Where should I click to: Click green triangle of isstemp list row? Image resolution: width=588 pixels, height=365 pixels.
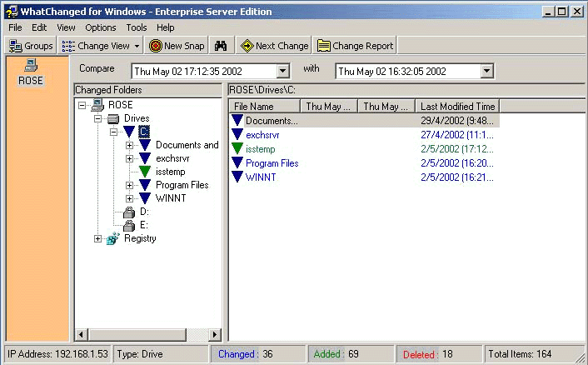click(237, 148)
